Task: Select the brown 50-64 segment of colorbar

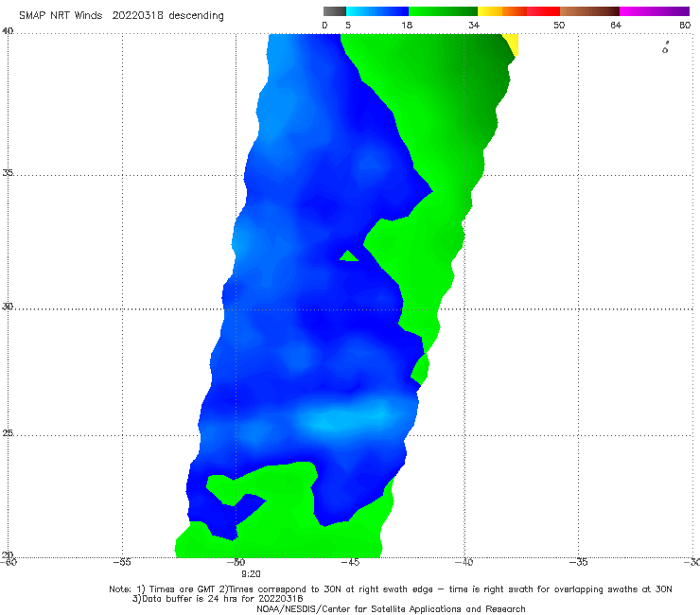Action: (x=589, y=11)
